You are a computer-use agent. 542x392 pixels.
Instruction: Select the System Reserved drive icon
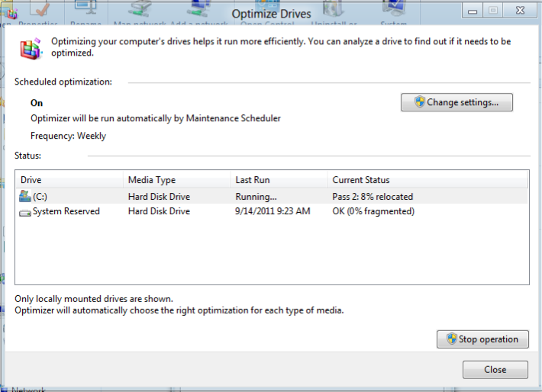click(x=25, y=212)
